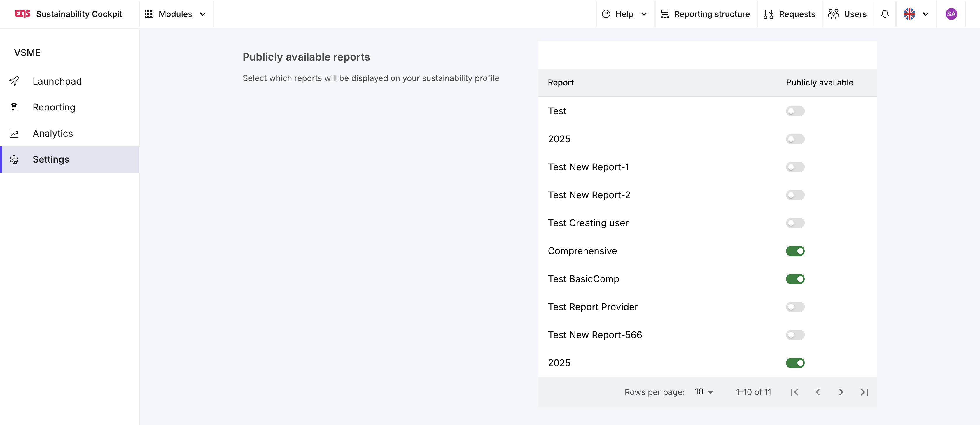Image resolution: width=980 pixels, height=425 pixels.
Task: Enable public toggle for Test Report Provider
Action: click(x=795, y=307)
